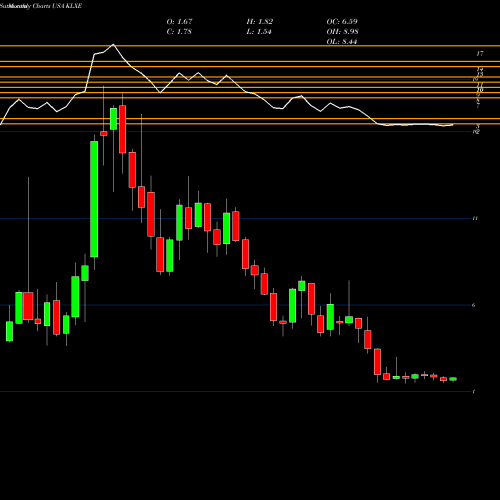500x500 pixels.
Task: Select the OC: 6.59 reading
Action: point(342,22)
